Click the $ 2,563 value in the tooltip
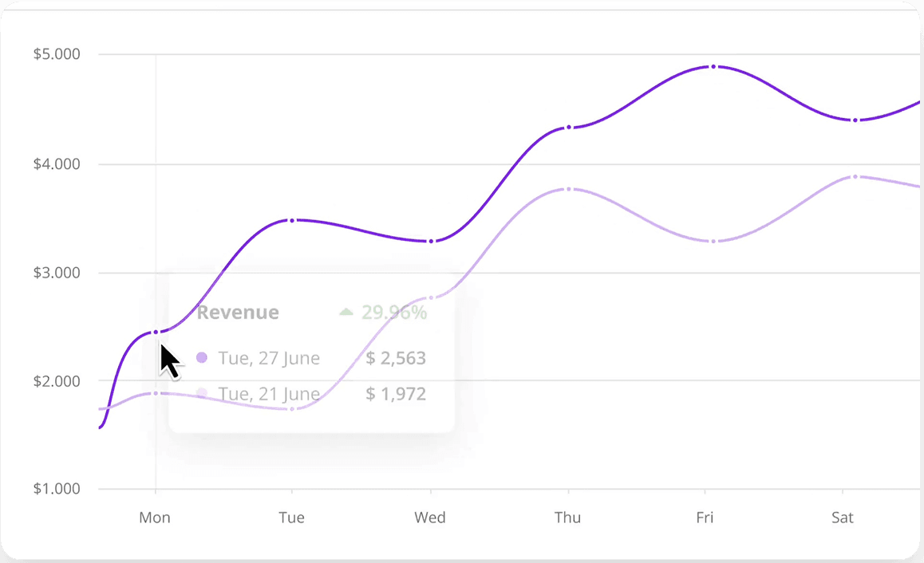This screenshot has height=563, width=924. coord(396,358)
